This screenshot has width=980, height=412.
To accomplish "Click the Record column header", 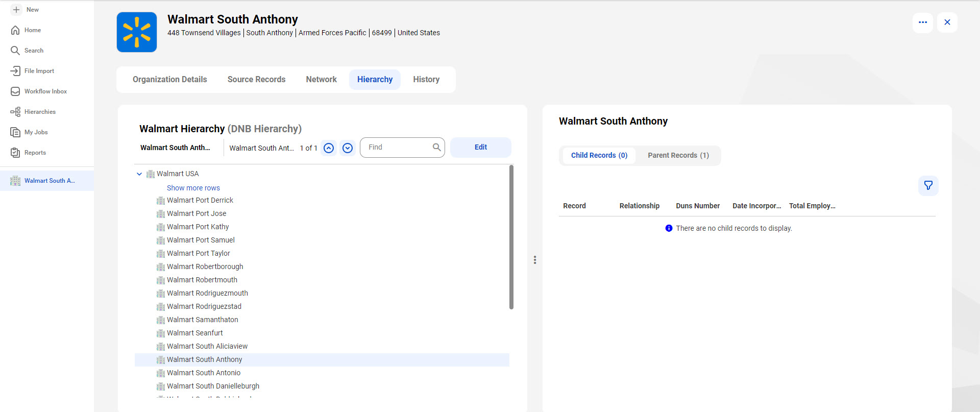I will (574, 206).
